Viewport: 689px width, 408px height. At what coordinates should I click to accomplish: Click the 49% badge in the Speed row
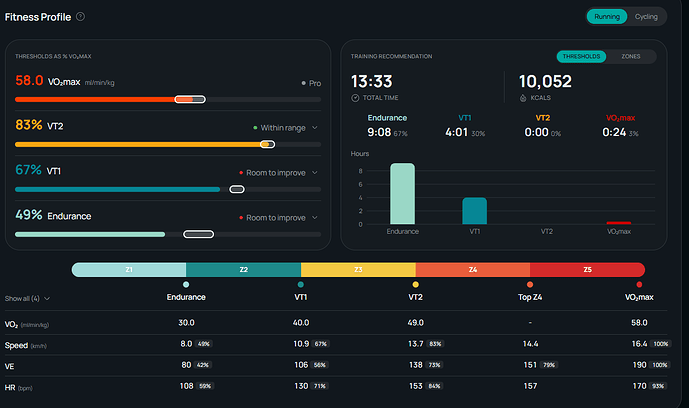203,344
